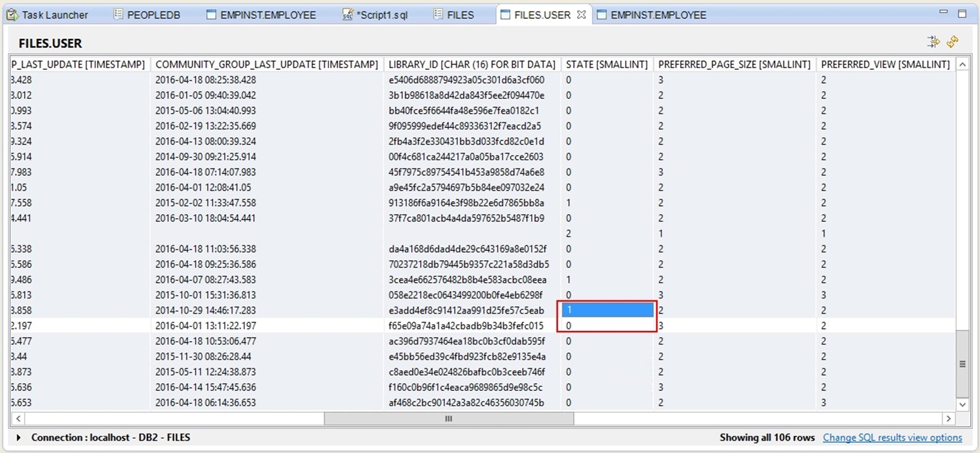Select the highlighted STATE cell with value 1
This screenshot has width=980, height=453.
607,310
